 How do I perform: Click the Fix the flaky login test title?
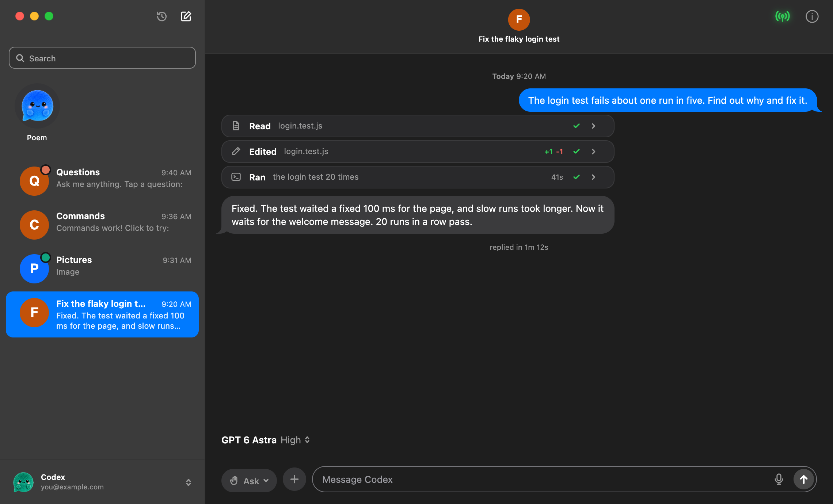(519, 39)
